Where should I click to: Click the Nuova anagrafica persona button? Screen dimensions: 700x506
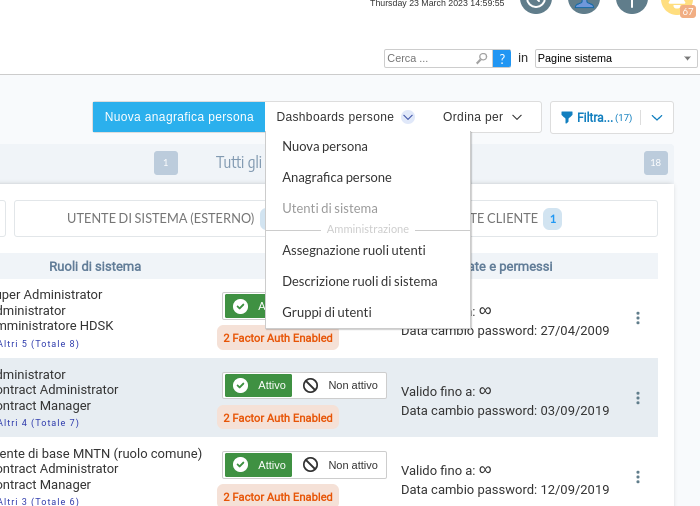[x=179, y=117]
